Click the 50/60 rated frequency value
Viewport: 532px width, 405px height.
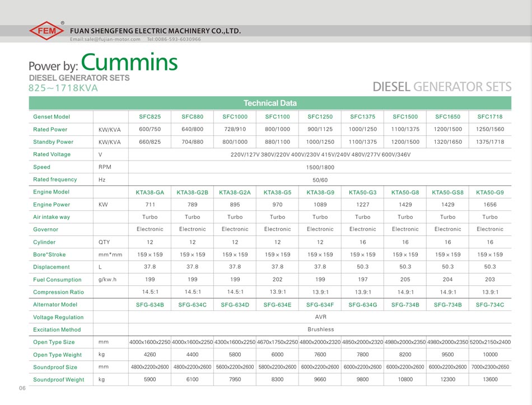[x=320, y=180]
